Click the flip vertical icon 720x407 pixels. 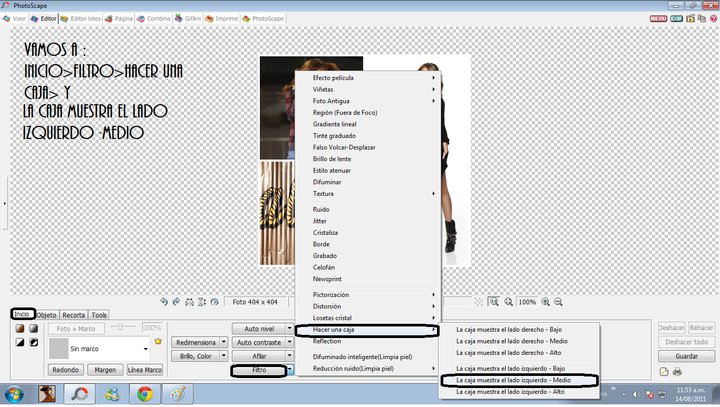tap(202, 302)
